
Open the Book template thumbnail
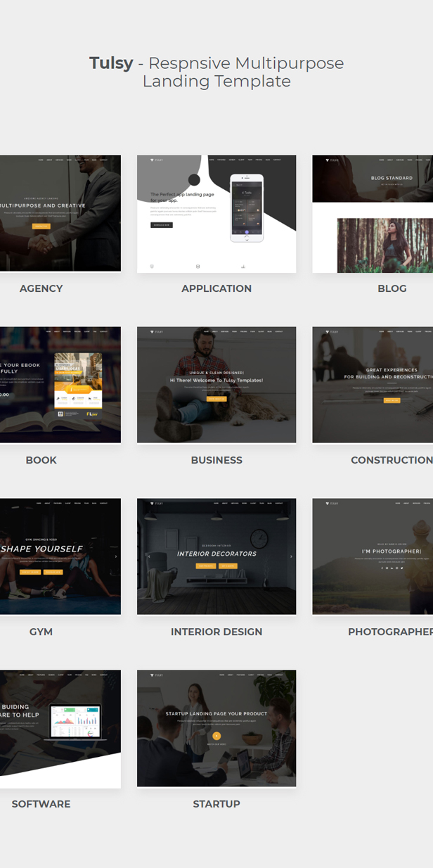click(x=60, y=385)
